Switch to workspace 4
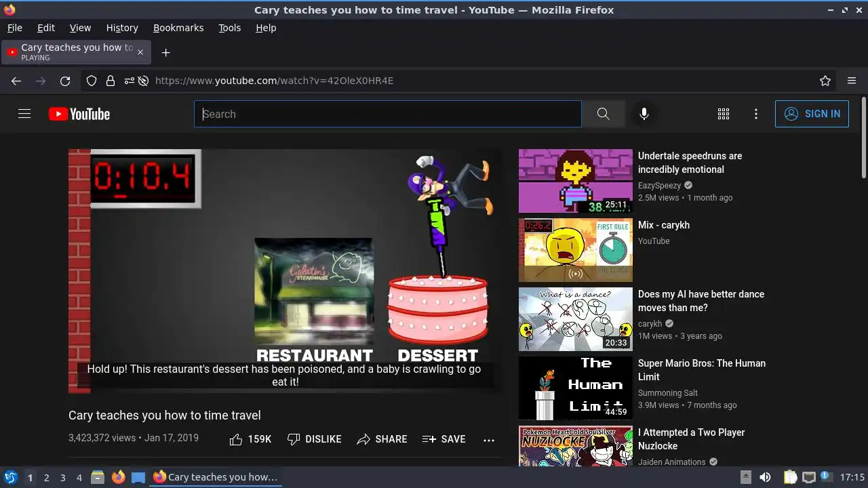 coord(79,478)
